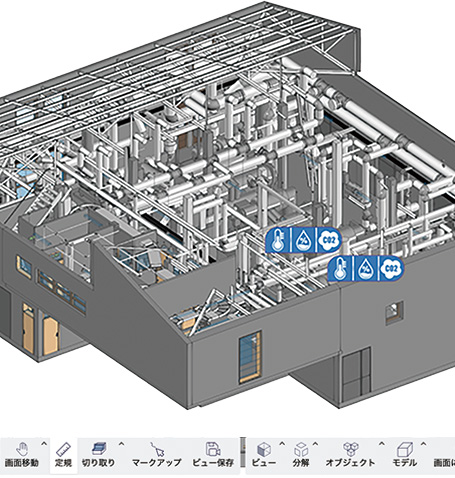The height and width of the screenshot is (478, 455).
Task: Activate the 定規 ruler measure tool
Action: [x=63, y=455]
